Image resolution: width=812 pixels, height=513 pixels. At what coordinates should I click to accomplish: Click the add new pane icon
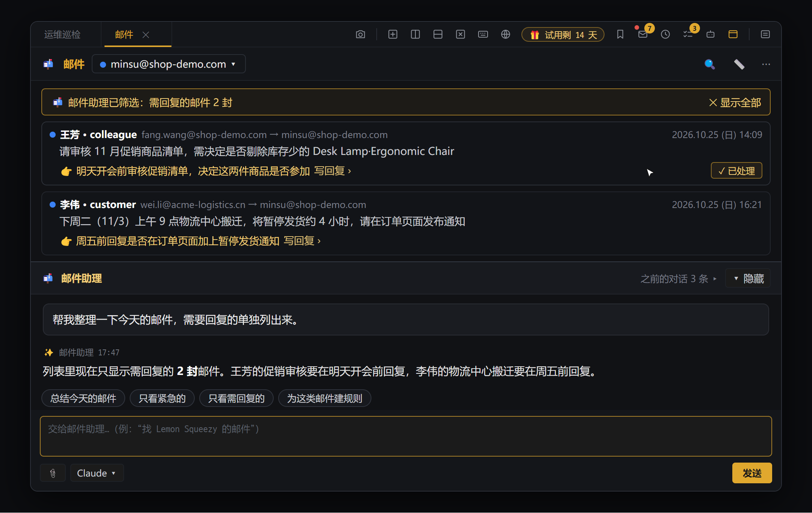coord(392,35)
